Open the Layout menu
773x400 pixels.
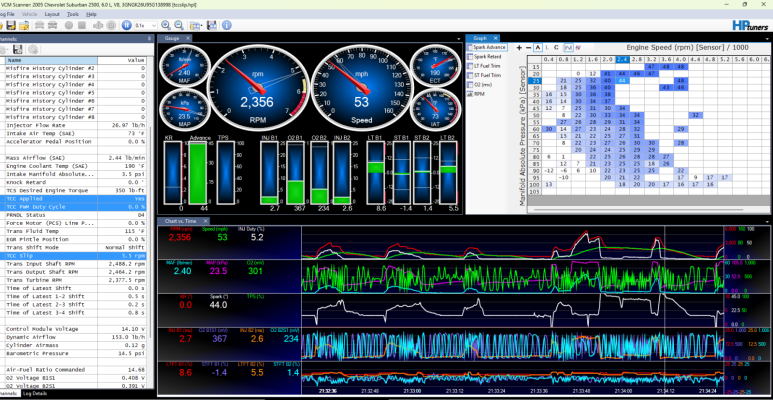[52, 14]
